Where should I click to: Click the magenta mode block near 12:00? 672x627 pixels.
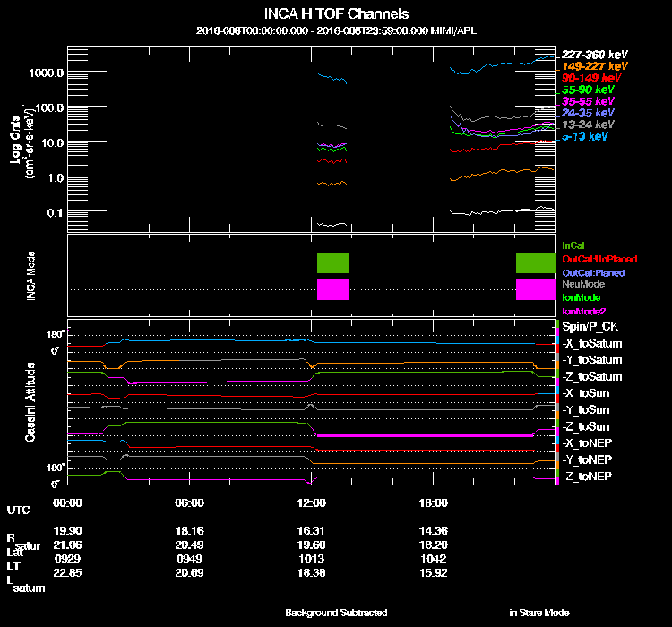point(332,290)
